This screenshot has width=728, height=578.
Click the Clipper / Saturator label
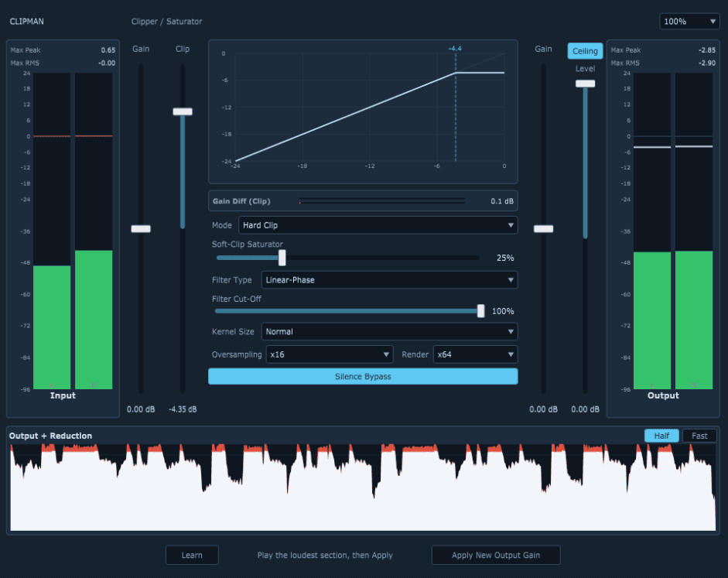(166, 22)
